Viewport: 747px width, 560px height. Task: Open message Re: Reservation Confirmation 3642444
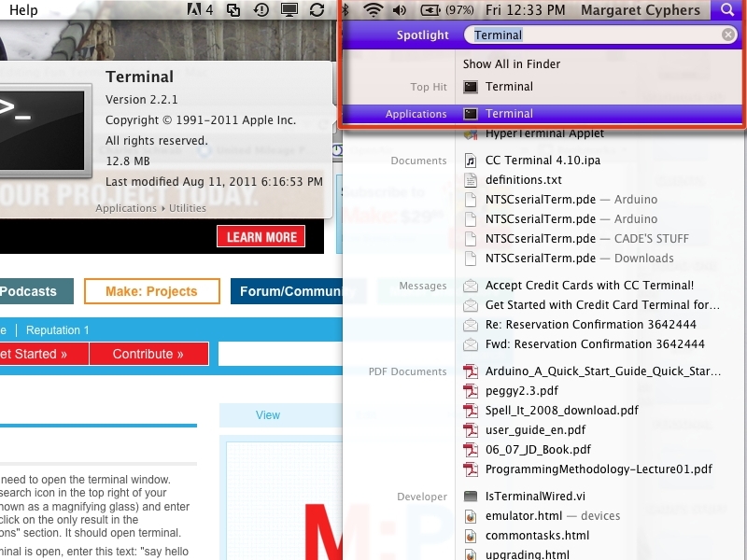pyautogui.click(x=591, y=324)
